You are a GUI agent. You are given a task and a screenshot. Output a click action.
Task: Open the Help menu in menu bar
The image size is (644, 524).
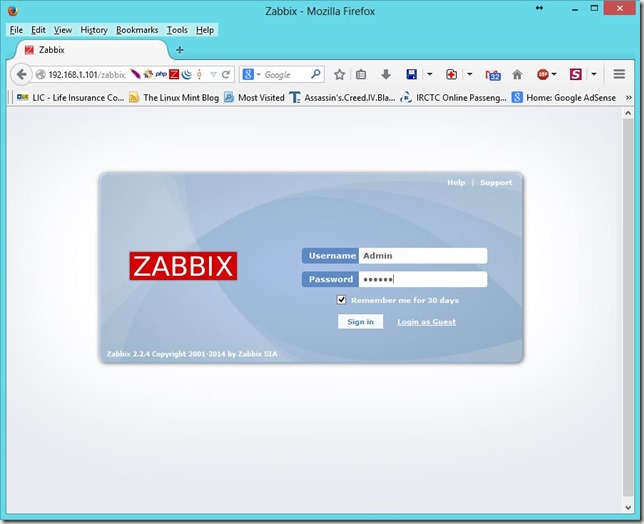tap(205, 30)
